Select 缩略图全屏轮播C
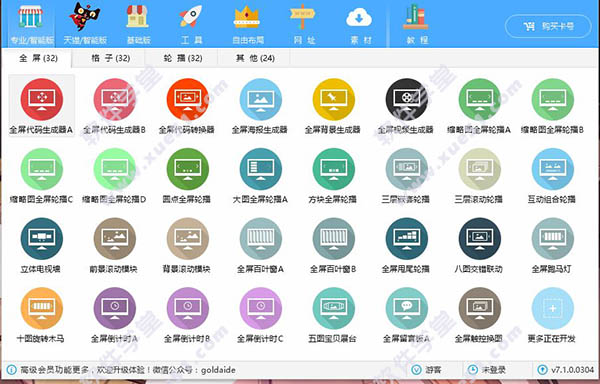 (41, 176)
